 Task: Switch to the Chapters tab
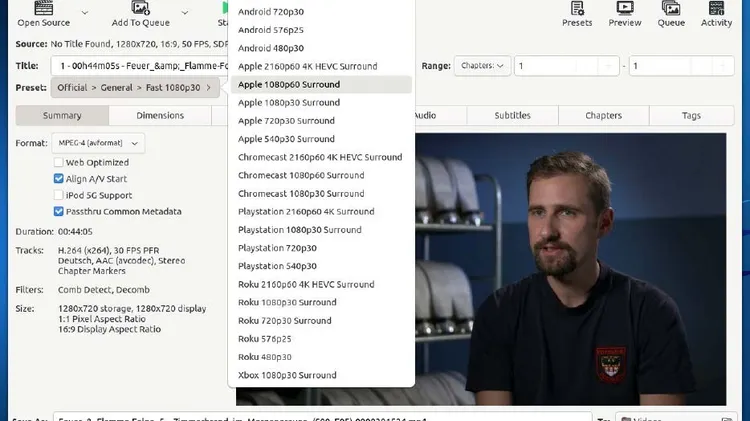(x=604, y=115)
